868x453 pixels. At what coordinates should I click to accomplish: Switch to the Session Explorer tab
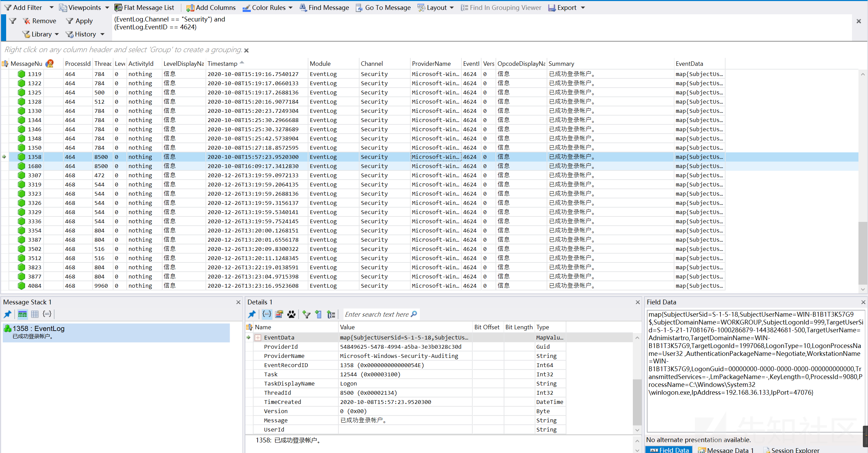pyautogui.click(x=791, y=450)
